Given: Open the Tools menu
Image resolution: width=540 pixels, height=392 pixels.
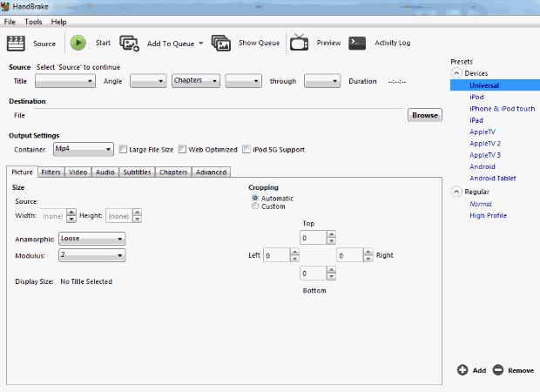Looking at the screenshot, I should click(x=33, y=21).
